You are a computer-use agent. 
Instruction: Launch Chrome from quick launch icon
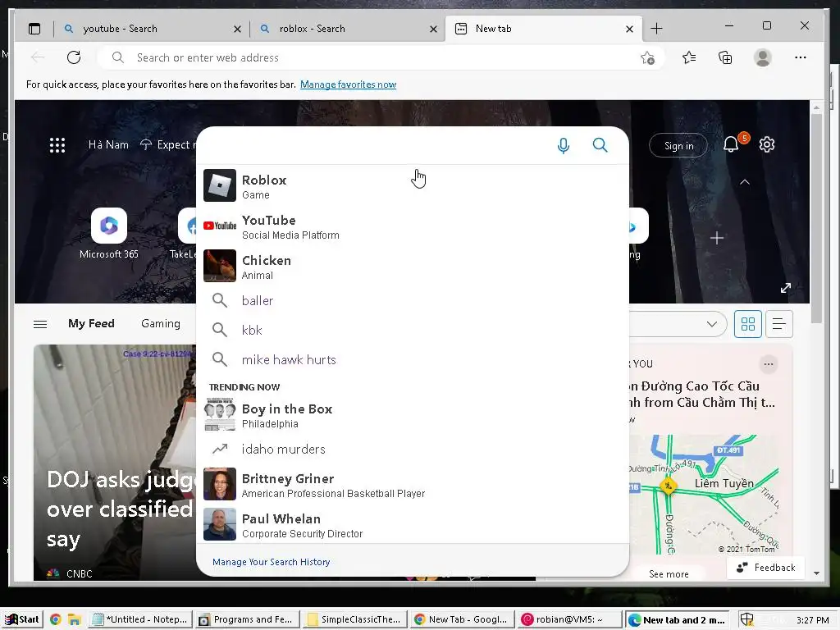[55, 619]
